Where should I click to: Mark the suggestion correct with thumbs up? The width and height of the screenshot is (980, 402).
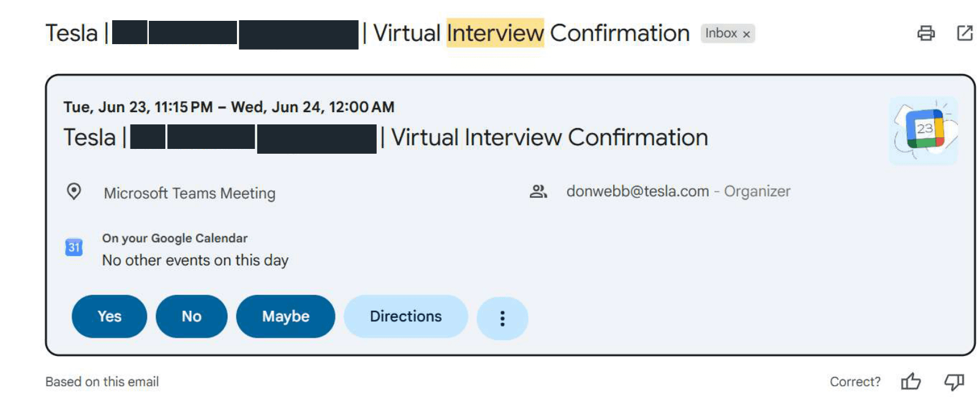tap(911, 382)
